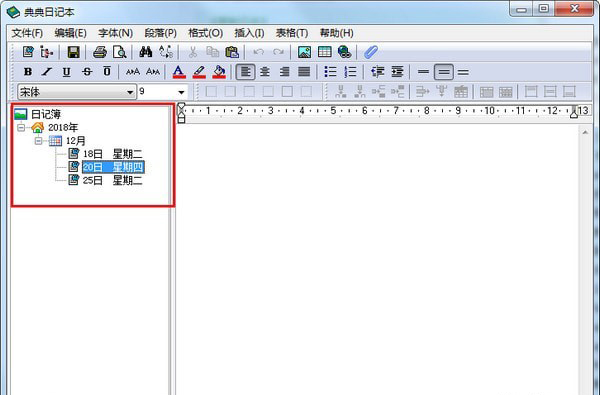Open the 编辑(E) menu
The height and width of the screenshot is (395, 600).
coord(70,33)
